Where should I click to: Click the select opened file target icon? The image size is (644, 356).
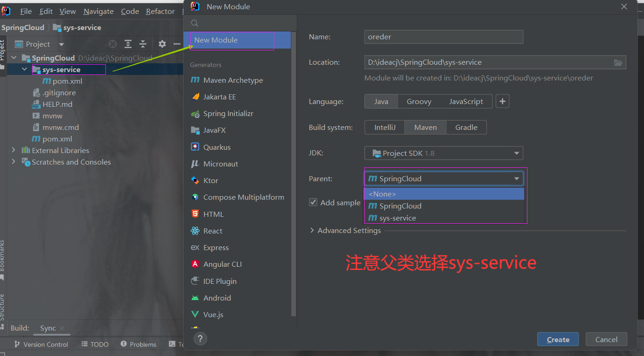[x=113, y=44]
